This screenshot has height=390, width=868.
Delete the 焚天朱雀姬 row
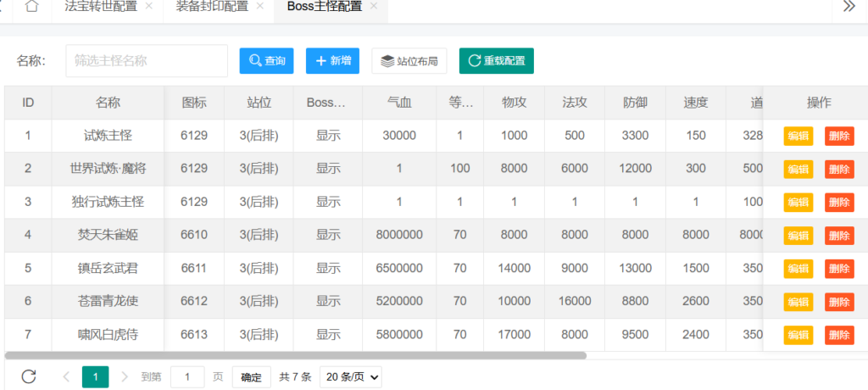tap(839, 236)
